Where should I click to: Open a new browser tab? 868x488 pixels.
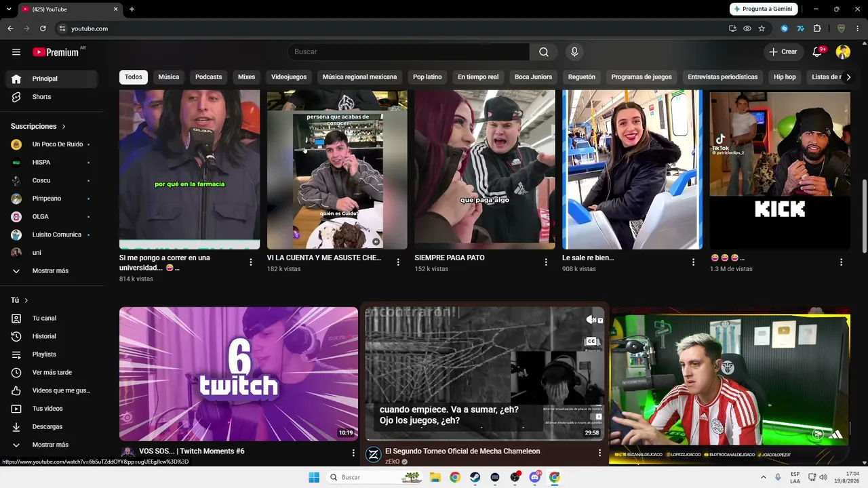point(132,9)
